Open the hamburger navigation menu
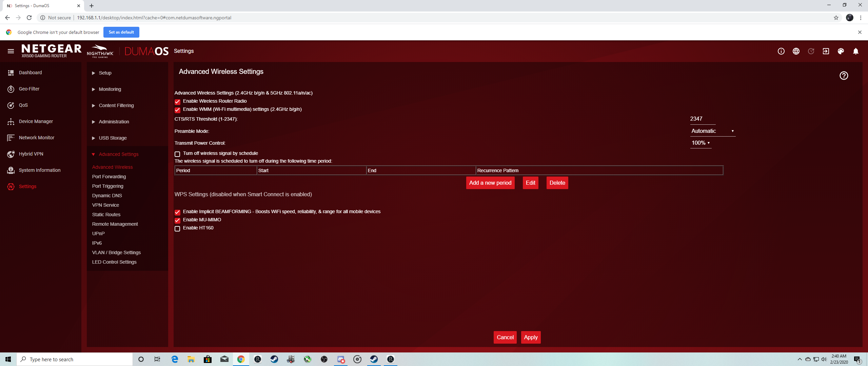 point(11,51)
